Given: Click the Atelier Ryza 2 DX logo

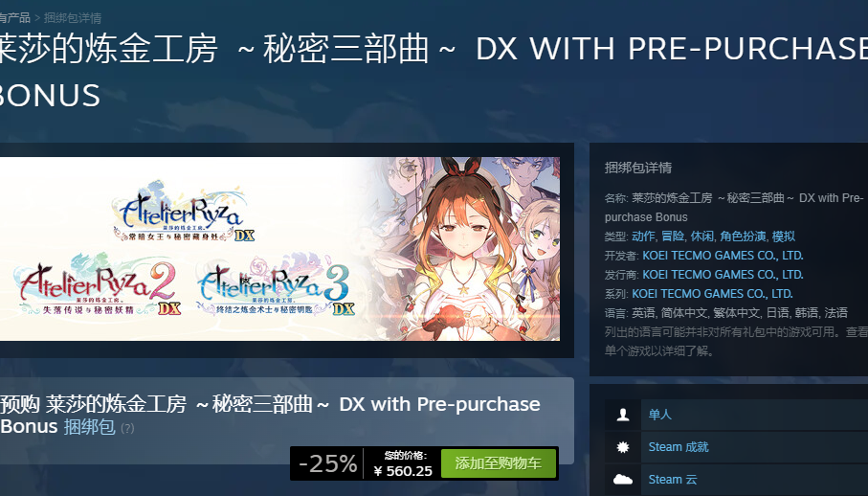Looking at the screenshot, I should (x=98, y=285).
